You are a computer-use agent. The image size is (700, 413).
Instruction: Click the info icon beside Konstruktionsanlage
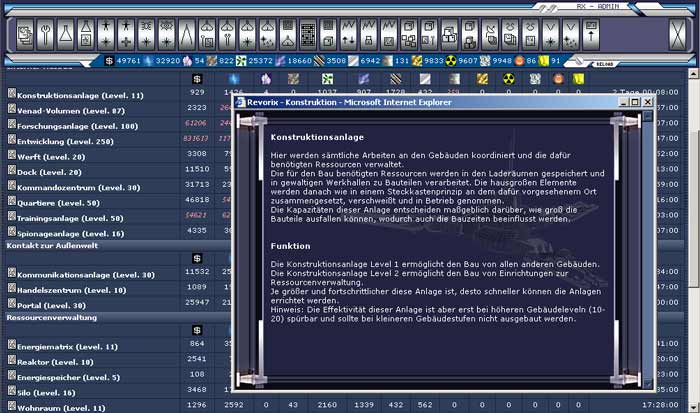(x=12, y=95)
